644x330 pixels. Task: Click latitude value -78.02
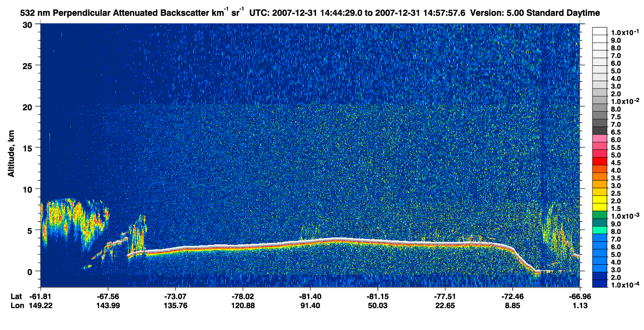pyautogui.click(x=243, y=296)
